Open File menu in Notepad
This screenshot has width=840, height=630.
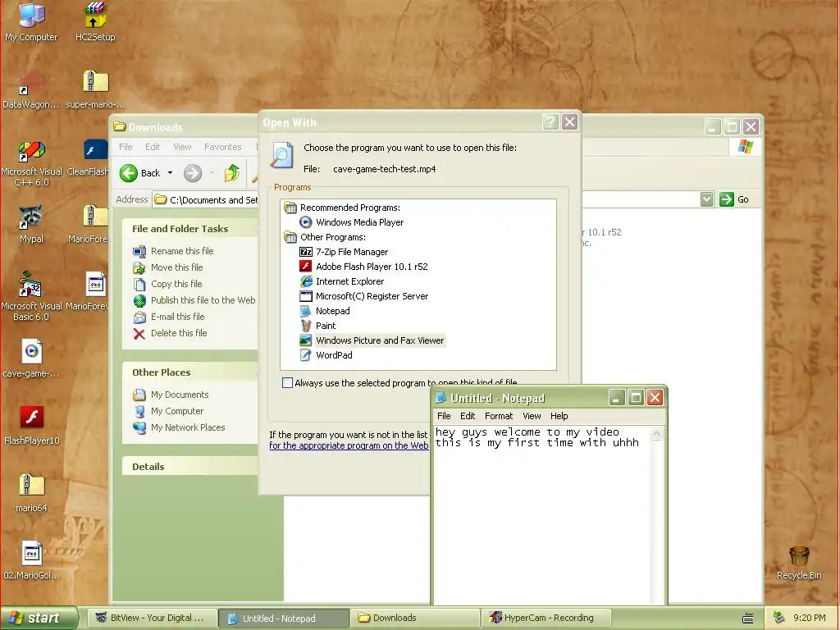pos(444,416)
